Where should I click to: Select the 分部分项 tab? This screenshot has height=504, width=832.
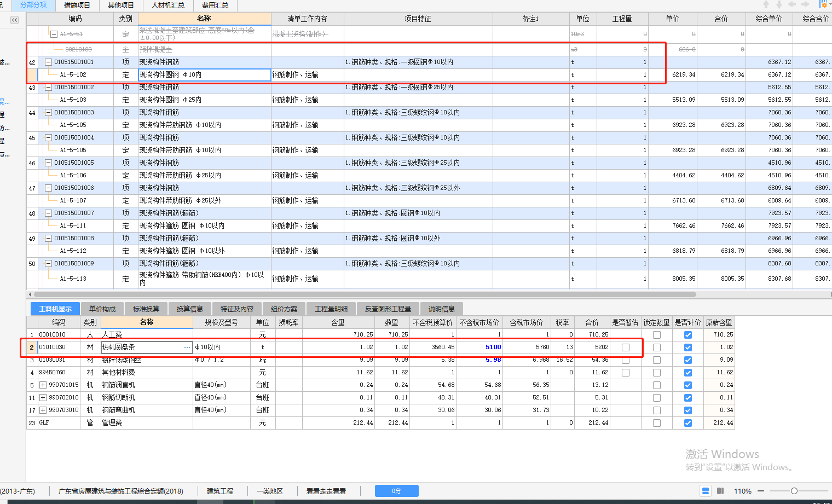click(x=33, y=5)
